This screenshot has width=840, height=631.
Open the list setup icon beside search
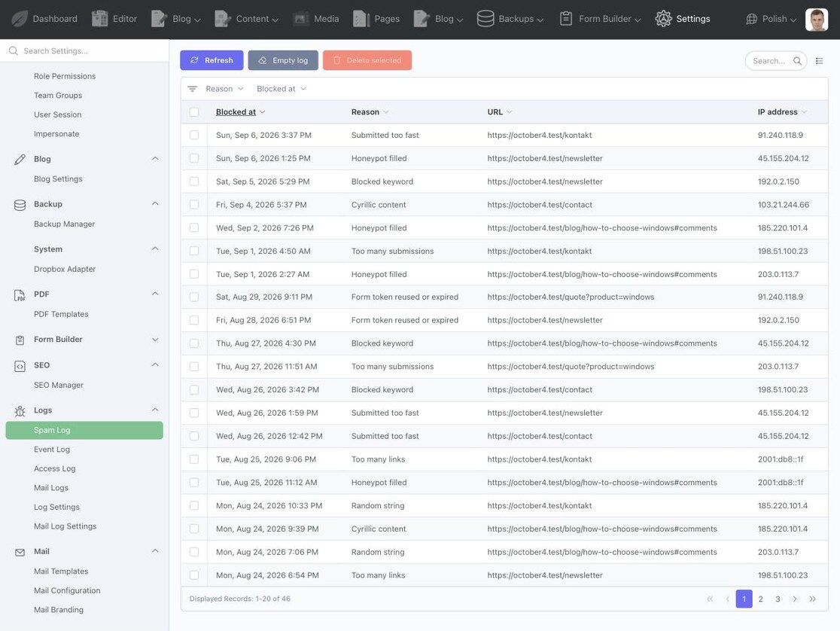tap(819, 60)
